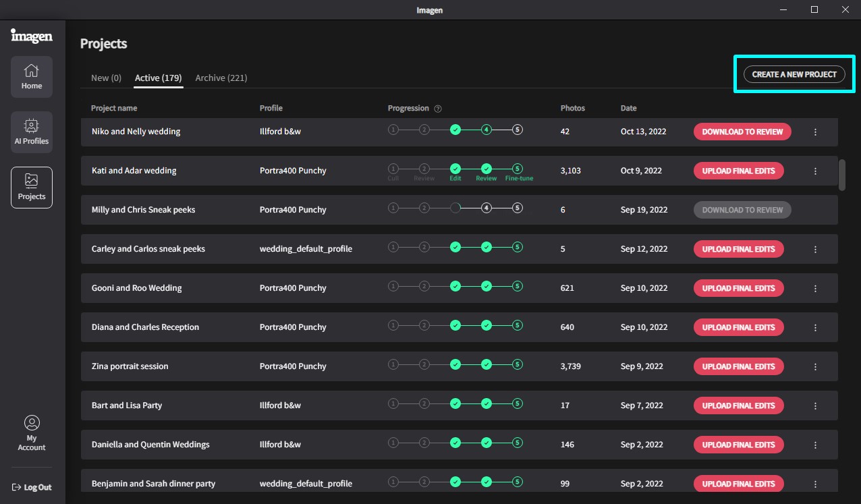The width and height of the screenshot is (861, 504).
Task: Select Zina portrait session project name
Action: click(x=130, y=366)
